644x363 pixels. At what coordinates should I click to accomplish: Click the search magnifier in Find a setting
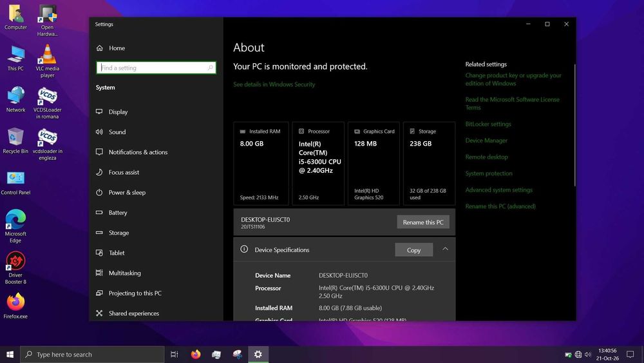211,68
